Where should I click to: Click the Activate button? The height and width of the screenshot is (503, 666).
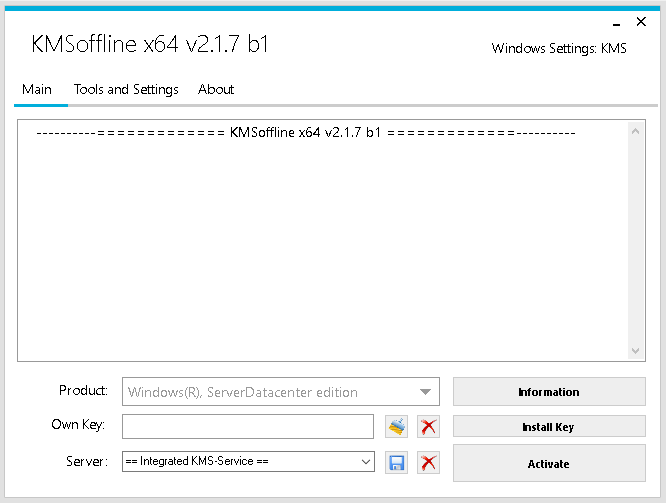[x=549, y=464]
